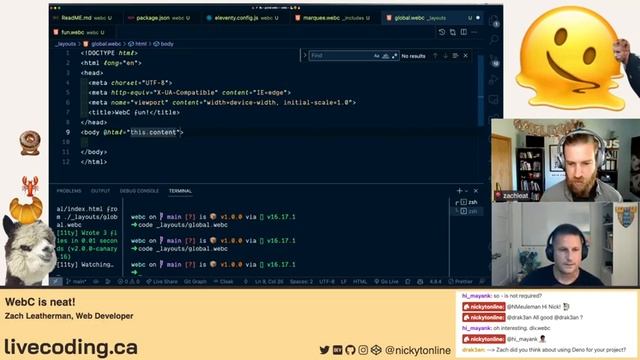Image resolution: width=640 pixels, height=360 pixels.
Task: Toggle Match Whole Word in Find
Action: click(385, 56)
